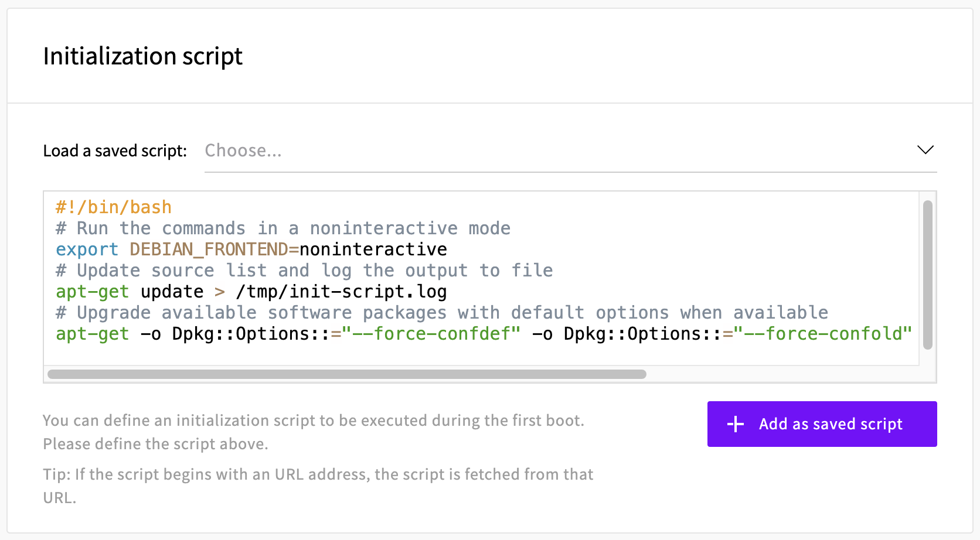Click the horizontal scrollbar of script editor
This screenshot has width=980, height=540.
click(x=347, y=374)
